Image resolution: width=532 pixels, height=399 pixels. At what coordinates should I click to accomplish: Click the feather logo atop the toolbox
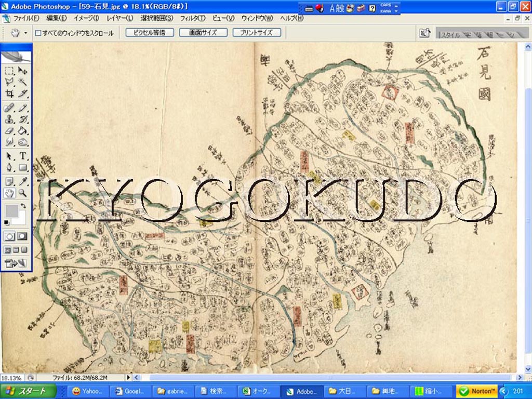[16, 56]
